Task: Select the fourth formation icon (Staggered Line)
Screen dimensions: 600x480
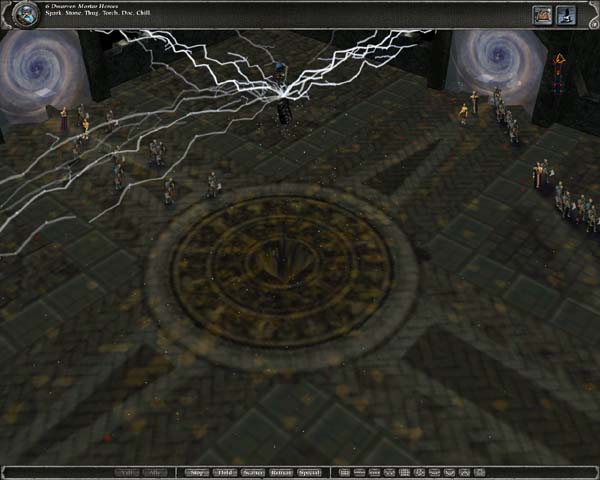Action: pos(389,473)
